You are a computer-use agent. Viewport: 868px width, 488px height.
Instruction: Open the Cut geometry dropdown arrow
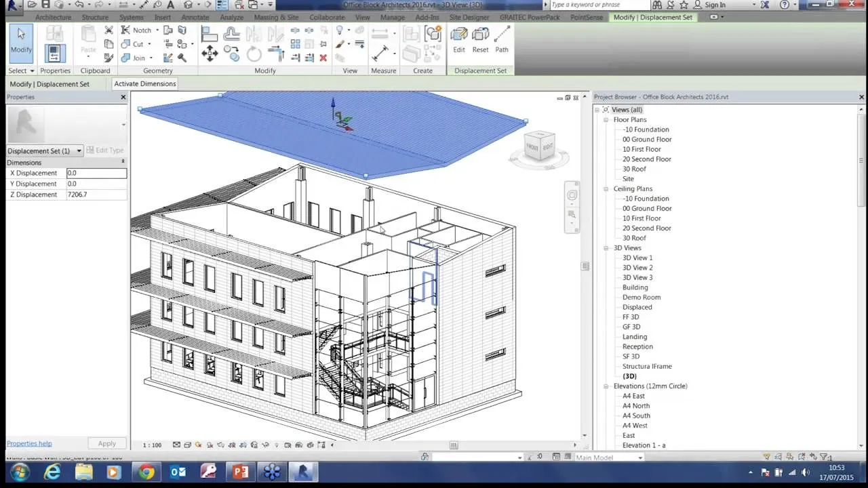[150, 44]
